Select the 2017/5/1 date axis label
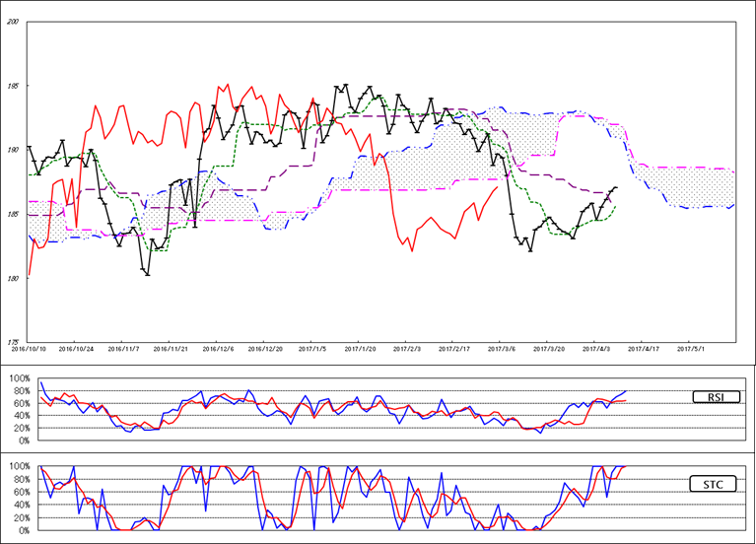This screenshot has width=756, height=544. [688, 348]
